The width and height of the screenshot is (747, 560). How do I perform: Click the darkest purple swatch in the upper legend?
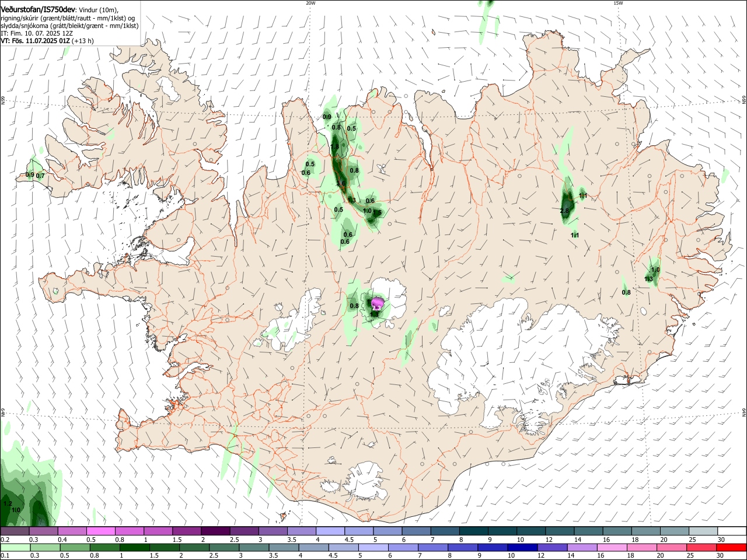(215, 531)
